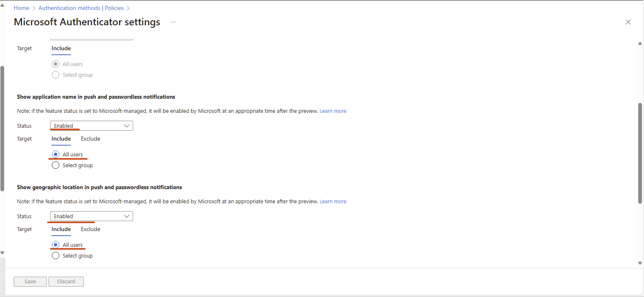
Task: Choose All users for application name setting
Action: (x=56, y=154)
